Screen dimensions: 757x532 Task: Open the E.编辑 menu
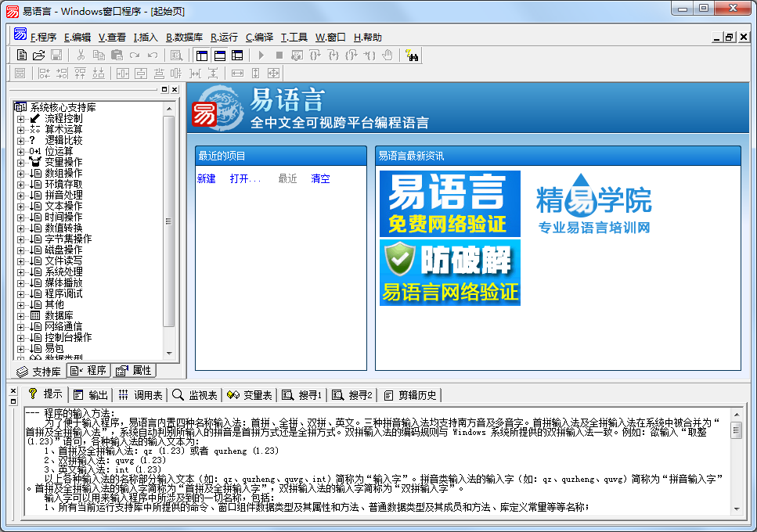[78, 37]
